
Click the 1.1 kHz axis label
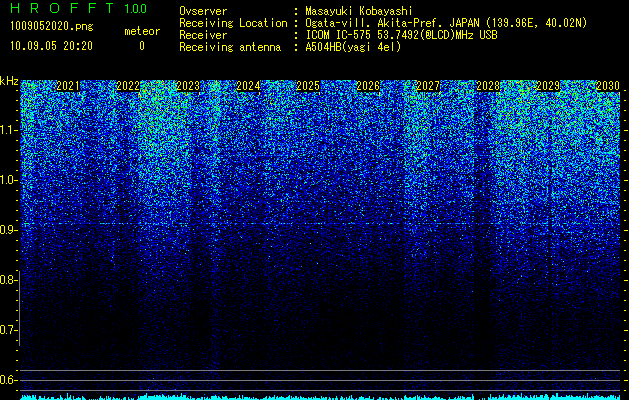pyautogui.click(x=8, y=130)
